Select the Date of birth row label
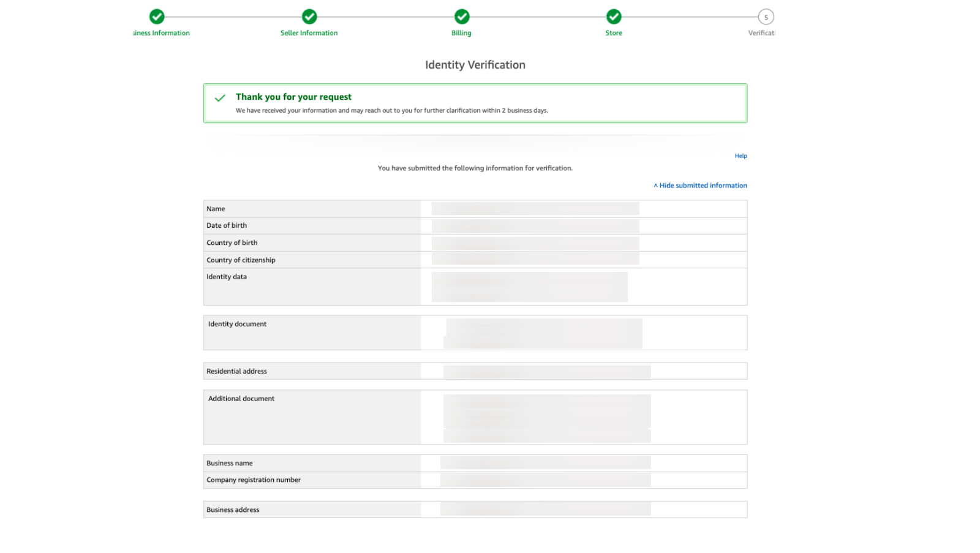This screenshot has width=980, height=553. point(227,225)
